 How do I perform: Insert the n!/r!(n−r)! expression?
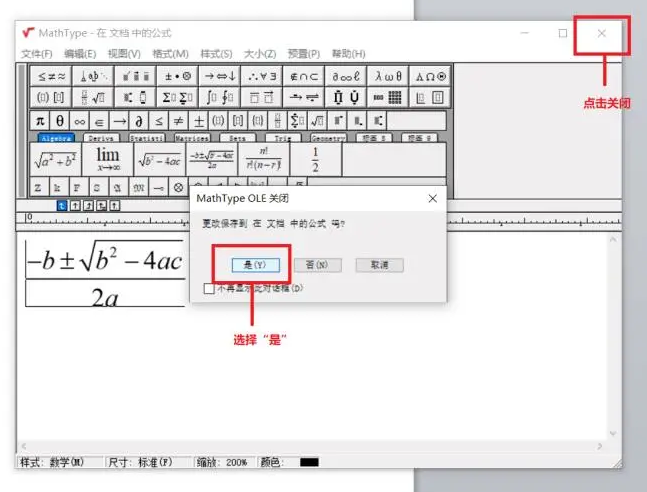click(264, 159)
